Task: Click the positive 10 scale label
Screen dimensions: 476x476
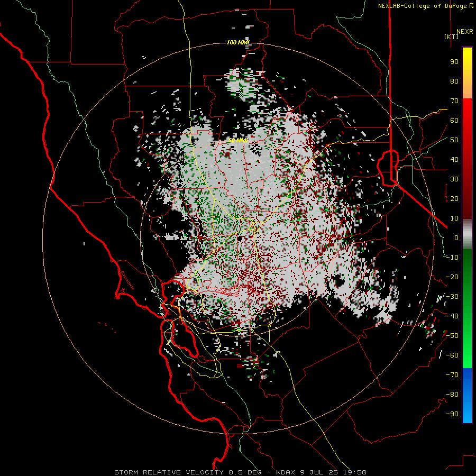Action: pyautogui.click(x=454, y=218)
